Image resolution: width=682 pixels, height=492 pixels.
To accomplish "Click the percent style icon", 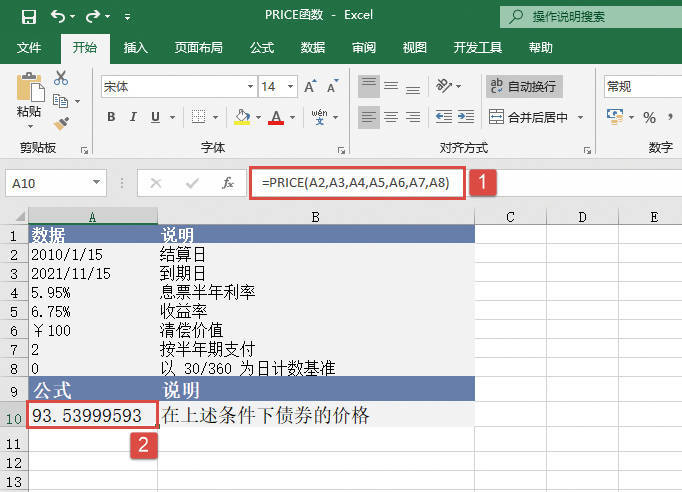I will (x=648, y=117).
